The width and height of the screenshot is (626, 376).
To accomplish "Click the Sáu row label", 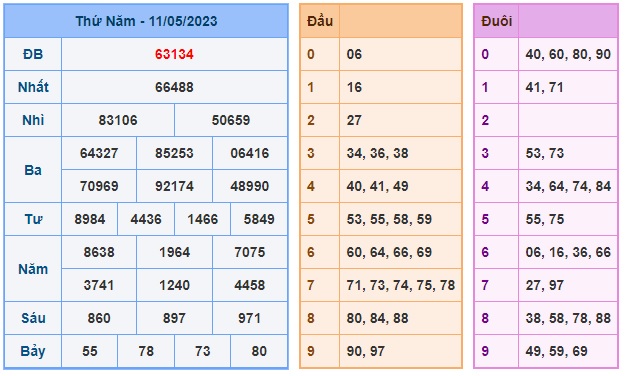I will click(x=33, y=319).
